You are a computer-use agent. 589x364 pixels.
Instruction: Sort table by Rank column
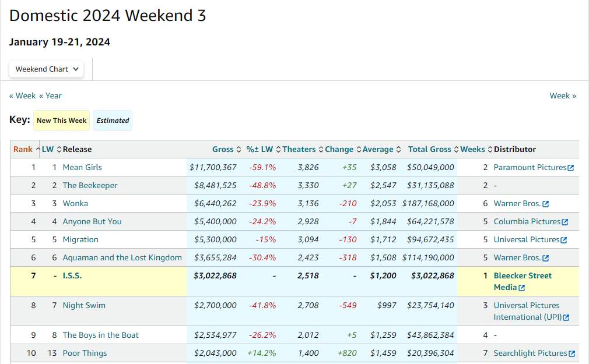(26, 149)
